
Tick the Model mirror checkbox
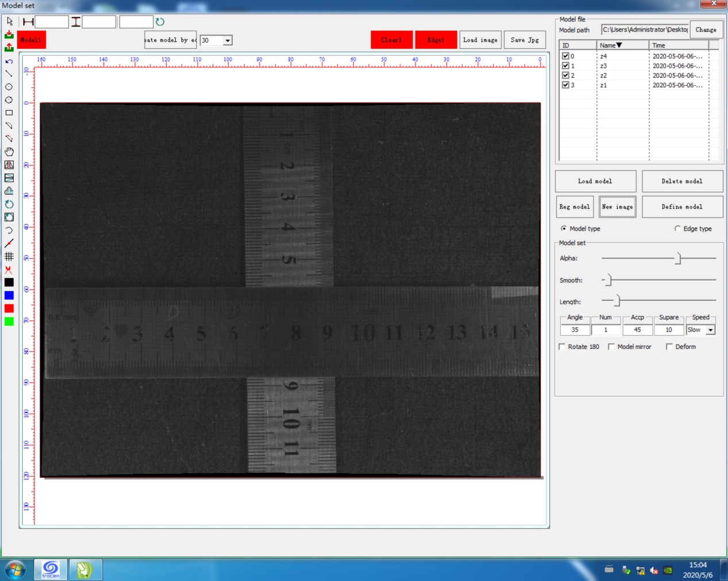pos(611,347)
